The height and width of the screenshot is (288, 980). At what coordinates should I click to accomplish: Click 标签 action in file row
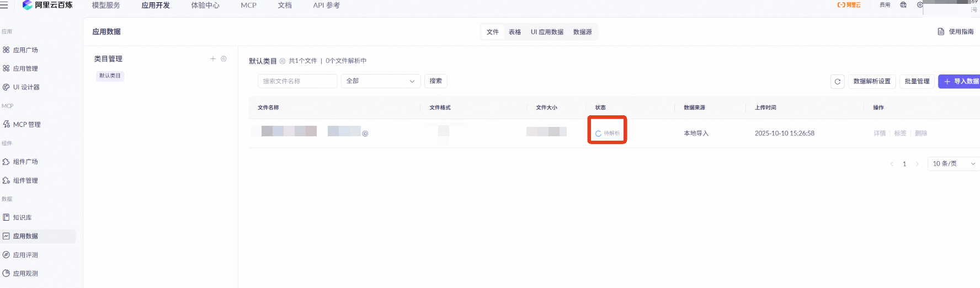(x=900, y=134)
